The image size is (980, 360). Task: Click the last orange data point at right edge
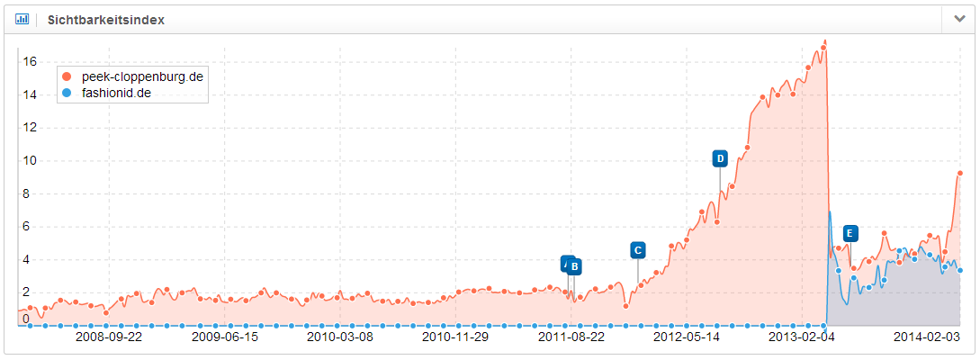point(959,173)
